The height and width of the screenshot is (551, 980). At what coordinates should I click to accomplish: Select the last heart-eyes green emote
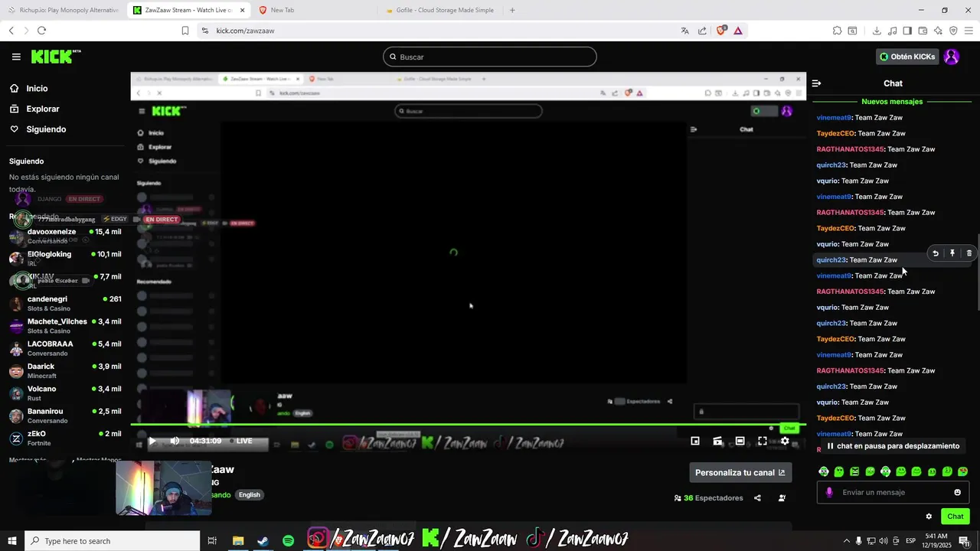coord(962,471)
